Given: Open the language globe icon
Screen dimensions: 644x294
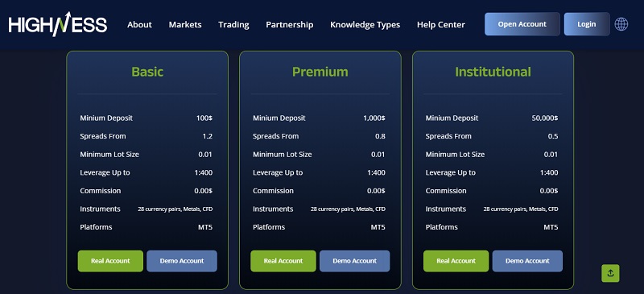Looking at the screenshot, I should (x=621, y=24).
